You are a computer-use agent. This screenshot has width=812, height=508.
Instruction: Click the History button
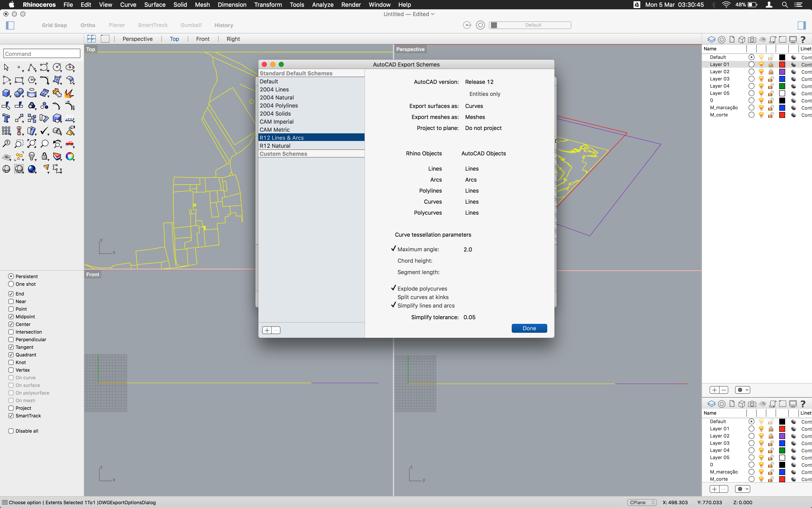pos(224,25)
